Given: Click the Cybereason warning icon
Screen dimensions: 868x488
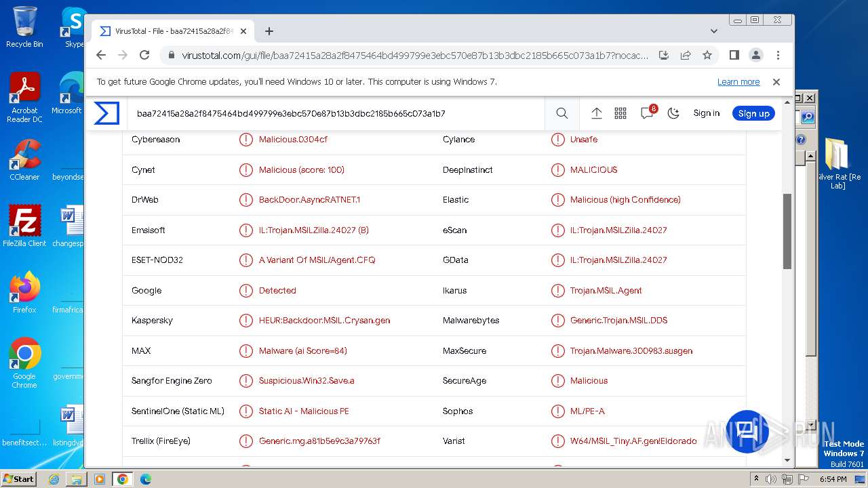Looking at the screenshot, I should (x=246, y=140).
